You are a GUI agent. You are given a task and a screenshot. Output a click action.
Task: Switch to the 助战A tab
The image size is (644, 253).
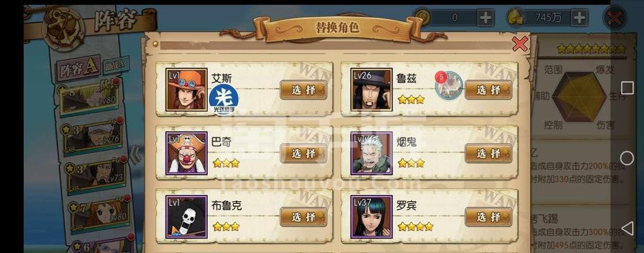point(117,65)
